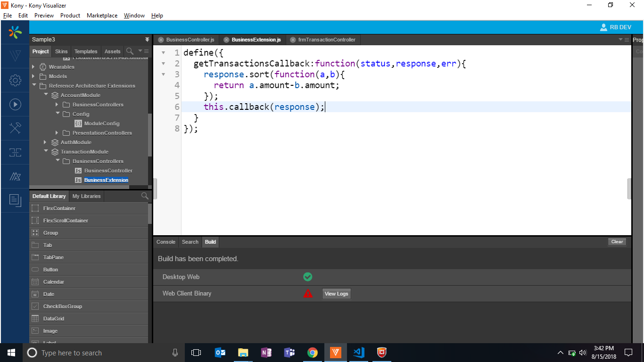Open the Marketplace menu
This screenshot has height=362, width=644.
102,16
